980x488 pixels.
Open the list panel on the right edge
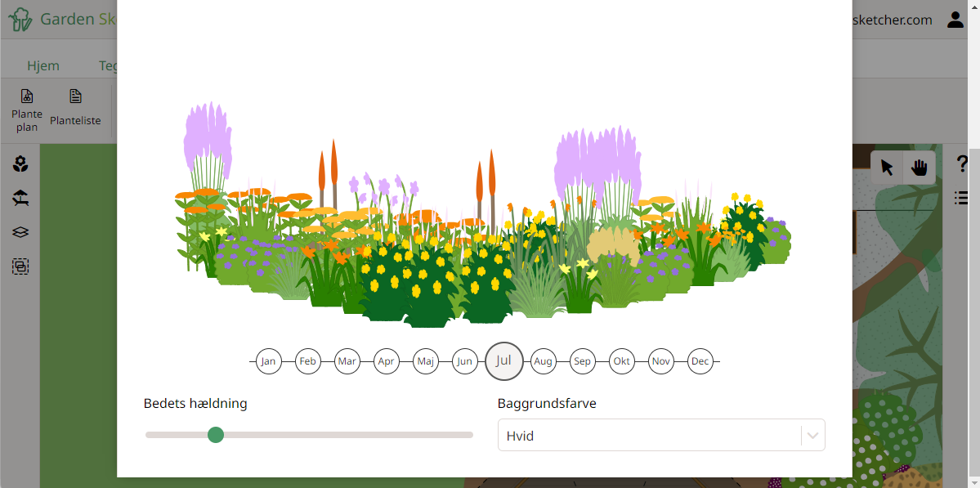(963, 197)
